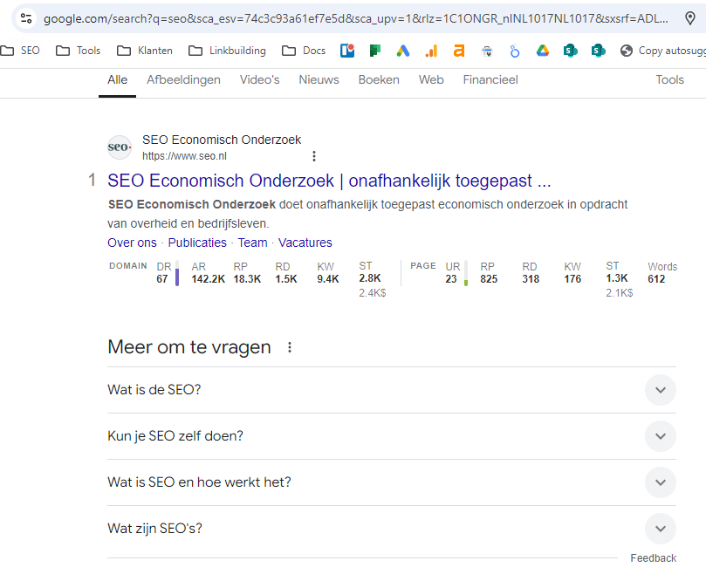Image resolution: width=706 pixels, height=588 pixels.
Task: Open the Tools search options
Action: pyautogui.click(x=669, y=80)
